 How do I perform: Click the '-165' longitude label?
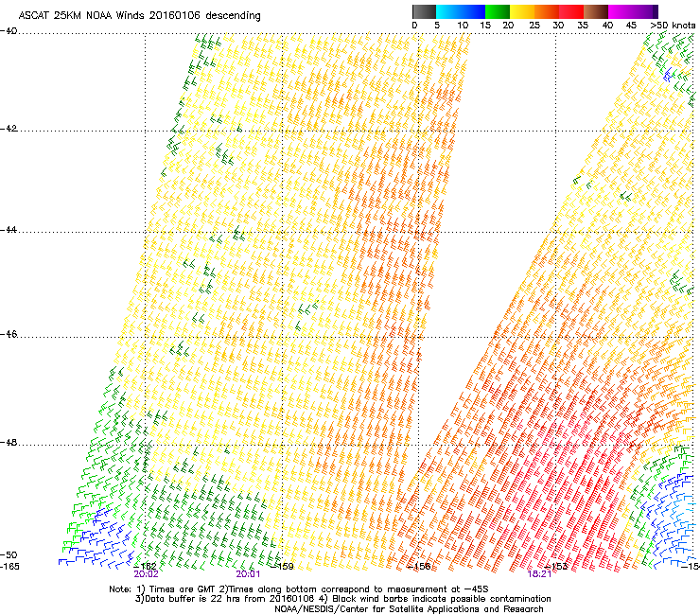pos(10,566)
